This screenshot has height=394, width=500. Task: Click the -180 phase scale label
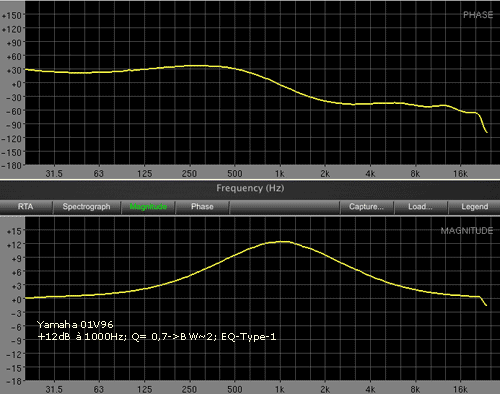[x=11, y=165]
